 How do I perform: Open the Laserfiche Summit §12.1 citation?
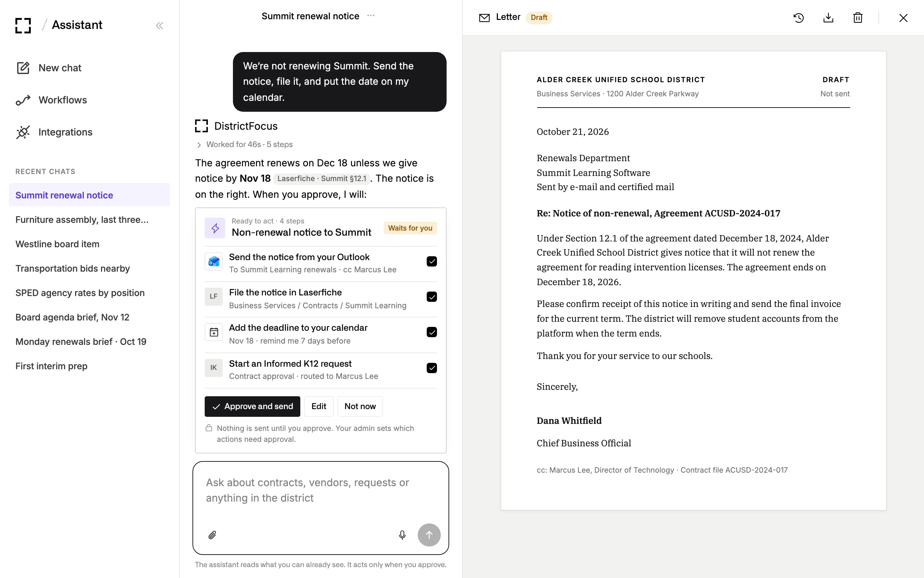pyautogui.click(x=321, y=179)
